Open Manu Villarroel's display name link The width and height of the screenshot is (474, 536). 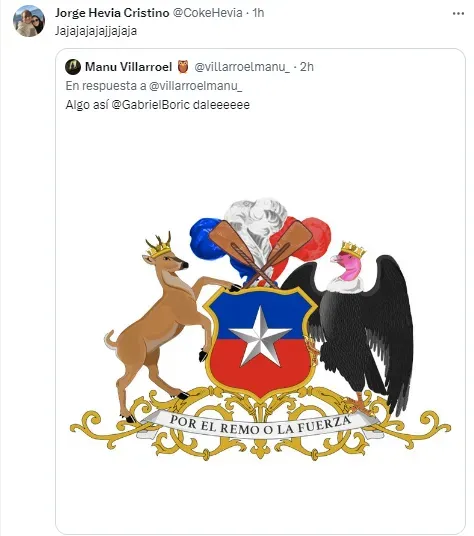click(x=128, y=67)
